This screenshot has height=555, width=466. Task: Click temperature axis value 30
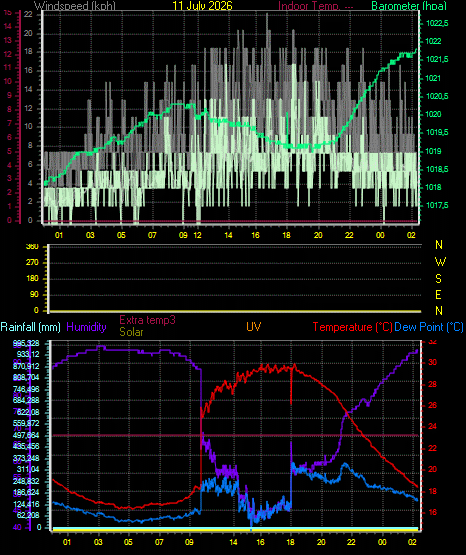pyautogui.click(x=432, y=362)
